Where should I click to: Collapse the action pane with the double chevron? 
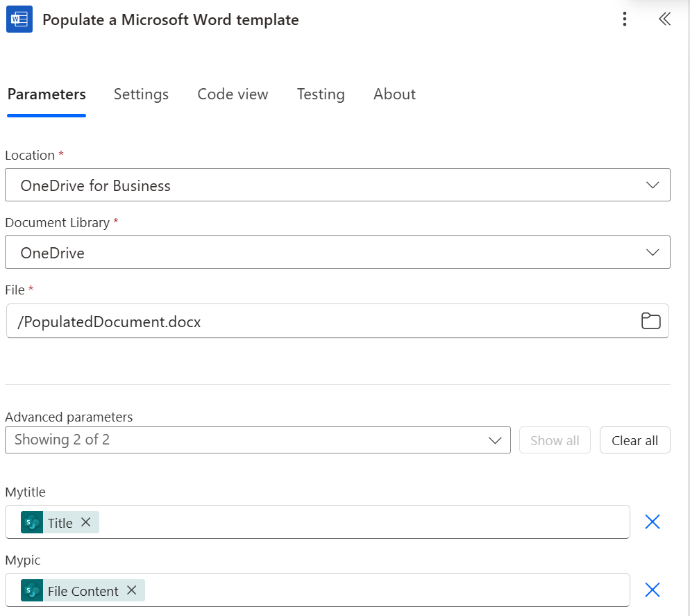point(664,19)
